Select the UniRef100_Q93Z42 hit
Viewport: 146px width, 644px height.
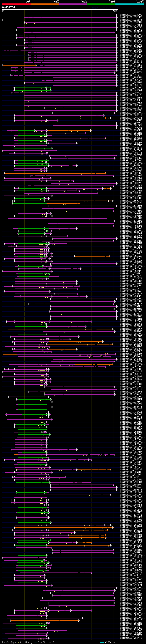(x=131, y=37)
